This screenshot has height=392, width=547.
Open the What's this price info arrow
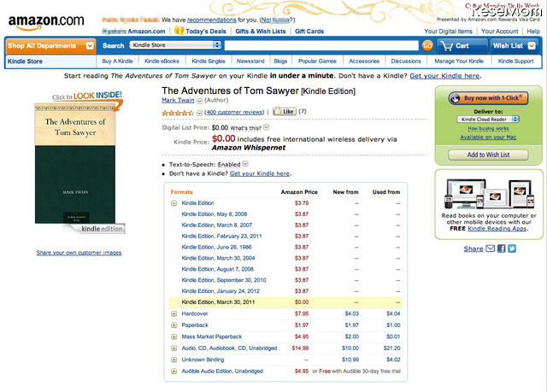266,127
